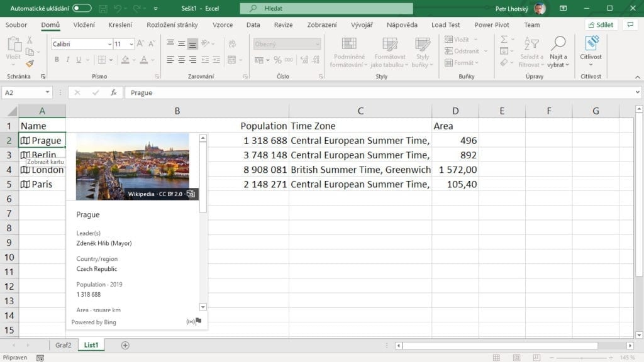Click the add new sheet plus icon
The image size is (644, 362).
coord(125,345)
